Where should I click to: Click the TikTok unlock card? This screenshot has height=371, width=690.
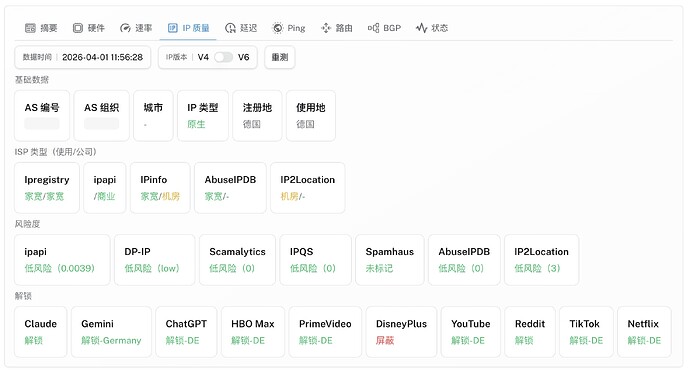click(x=586, y=332)
